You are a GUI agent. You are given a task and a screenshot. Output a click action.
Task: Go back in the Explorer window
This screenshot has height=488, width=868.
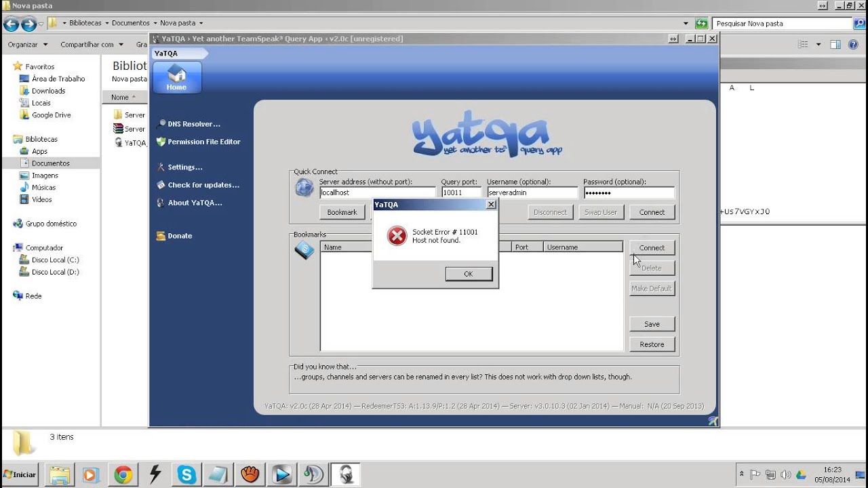12,24
